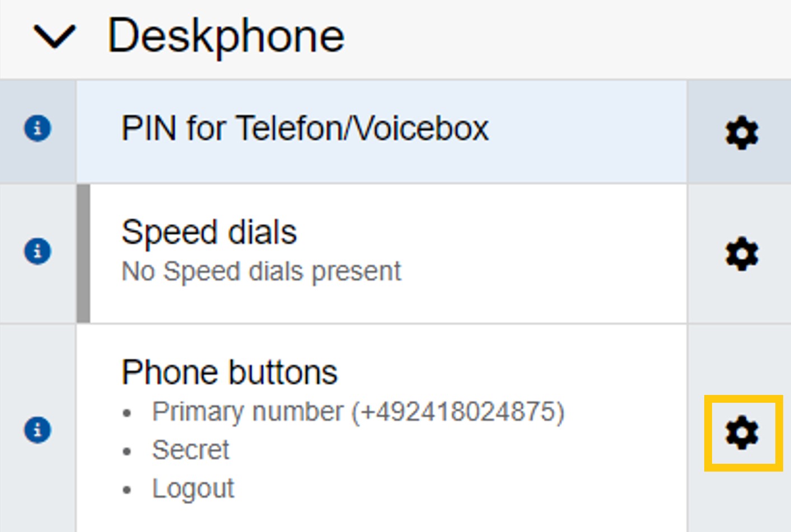Open PIN for Telefon/Voicebox settings gear
This screenshot has width=791, height=532.
[742, 133]
